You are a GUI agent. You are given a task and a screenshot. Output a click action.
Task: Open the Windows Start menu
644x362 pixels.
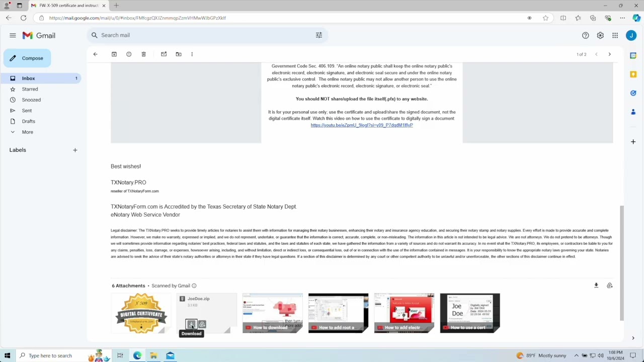tap(7, 356)
